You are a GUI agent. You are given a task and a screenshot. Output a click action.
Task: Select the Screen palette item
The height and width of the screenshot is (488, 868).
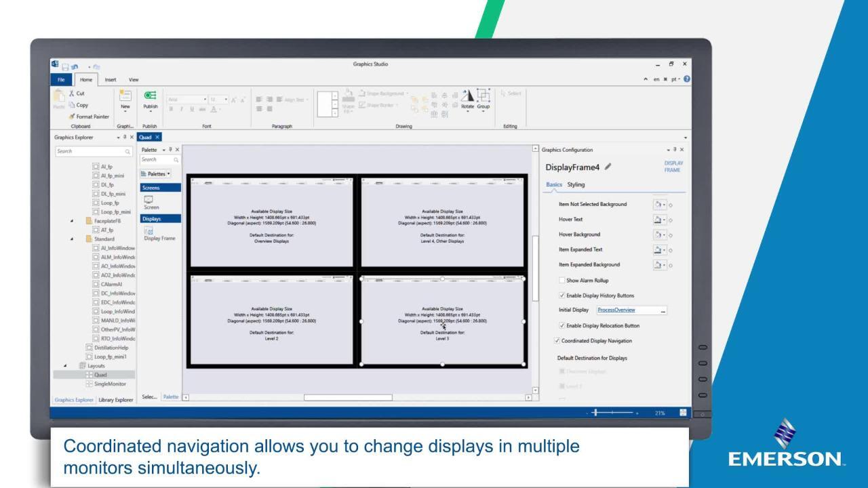(x=150, y=201)
